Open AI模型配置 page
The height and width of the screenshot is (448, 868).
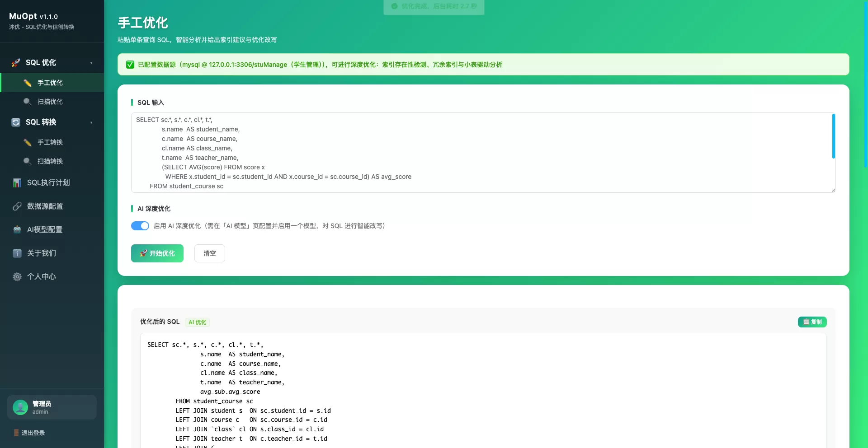52,230
